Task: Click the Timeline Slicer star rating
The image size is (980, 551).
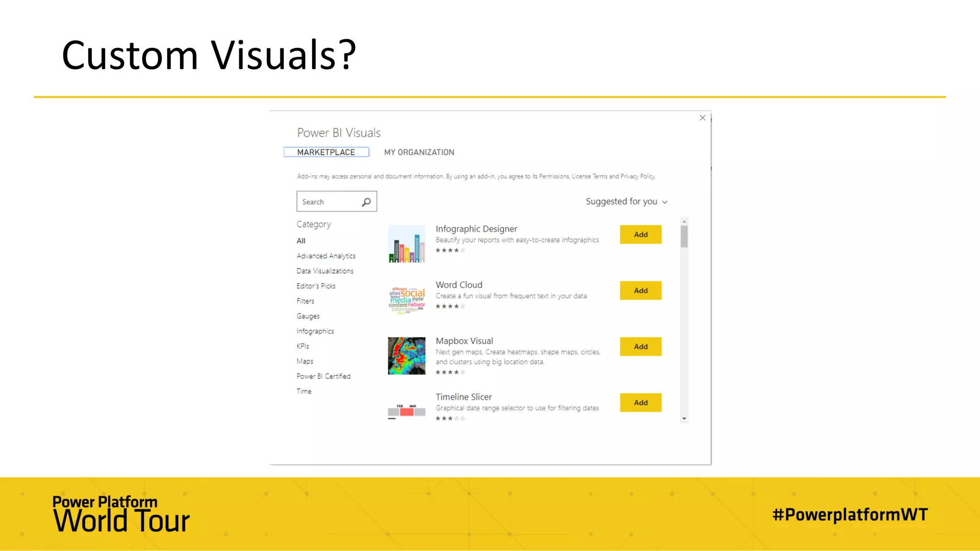Action: 450,419
